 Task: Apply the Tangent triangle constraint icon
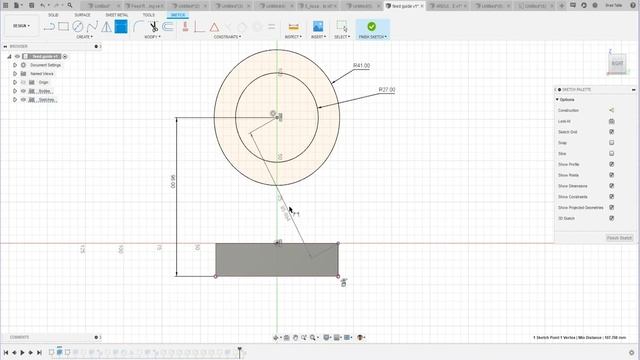[x=214, y=27]
